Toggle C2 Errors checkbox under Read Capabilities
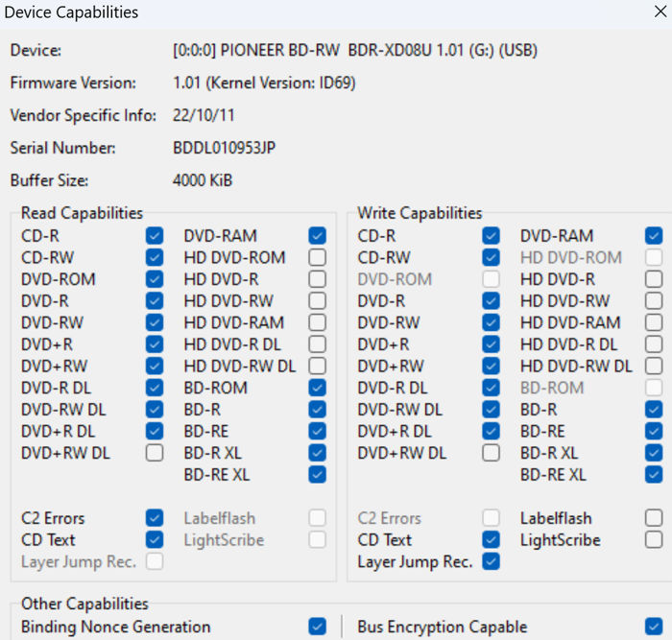 155,518
